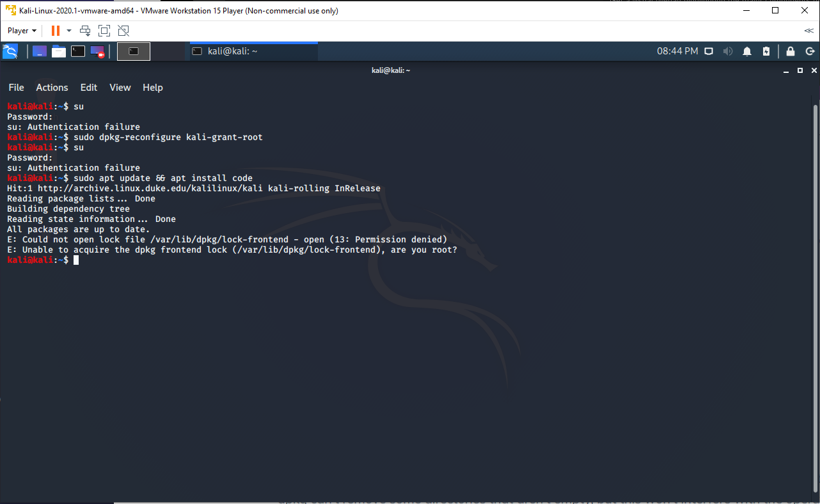This screenshot has width=820, height=504.
Task: Launch the terminal emulator panel launcher
Action: pos(78,51)
